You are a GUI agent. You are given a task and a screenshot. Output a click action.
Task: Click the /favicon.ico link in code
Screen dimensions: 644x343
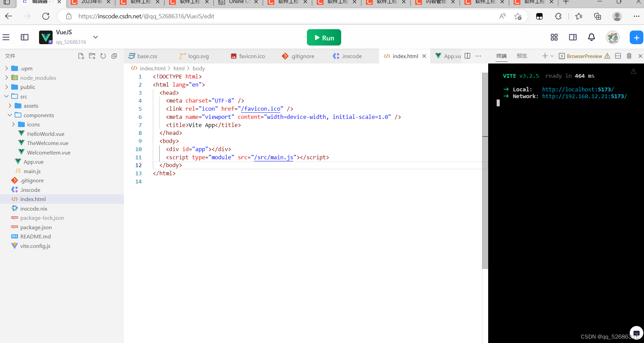[x=261, y=109]
